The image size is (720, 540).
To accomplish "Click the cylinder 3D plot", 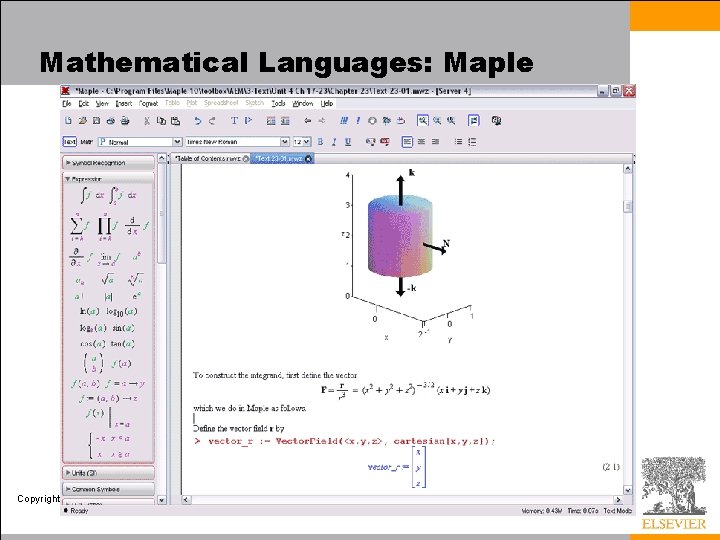I will tap(399, 236).
